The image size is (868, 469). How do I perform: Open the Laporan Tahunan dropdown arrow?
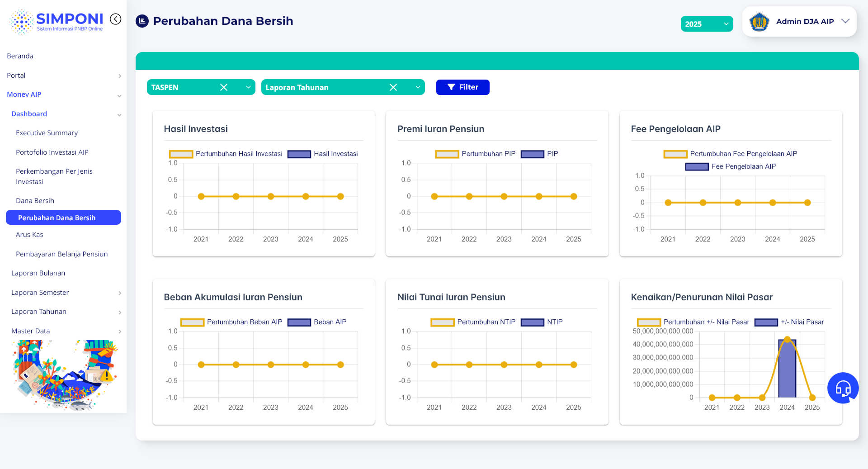point(418,87)
